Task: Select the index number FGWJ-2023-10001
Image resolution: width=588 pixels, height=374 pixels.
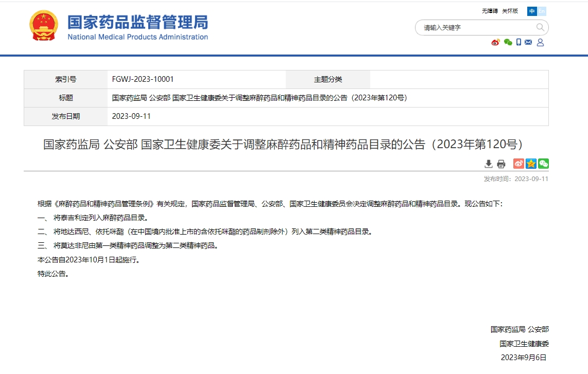Action: [x=143, y=79]
